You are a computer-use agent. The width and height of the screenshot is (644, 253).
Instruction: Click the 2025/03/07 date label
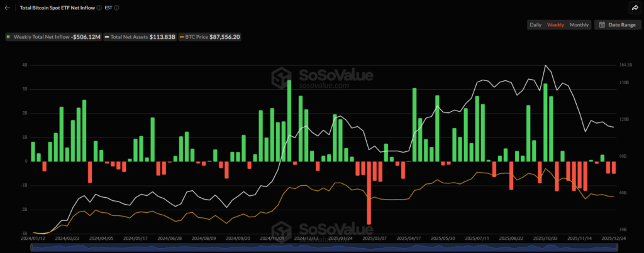pyautogui.click(x=374, y=238)
